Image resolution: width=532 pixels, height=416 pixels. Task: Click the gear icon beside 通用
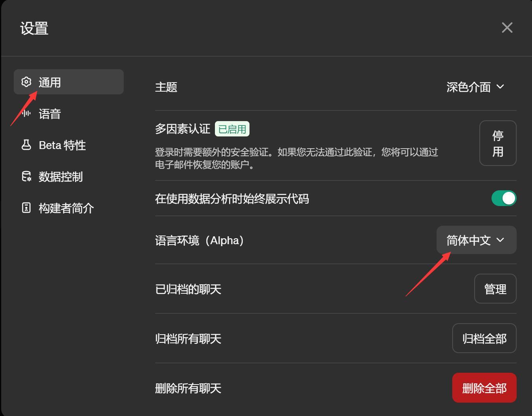26,82
